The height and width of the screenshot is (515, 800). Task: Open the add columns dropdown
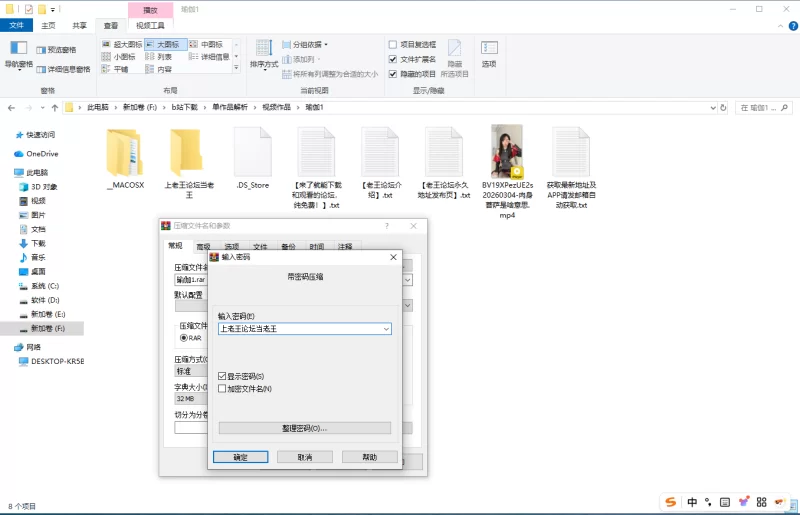click(302, 59)
